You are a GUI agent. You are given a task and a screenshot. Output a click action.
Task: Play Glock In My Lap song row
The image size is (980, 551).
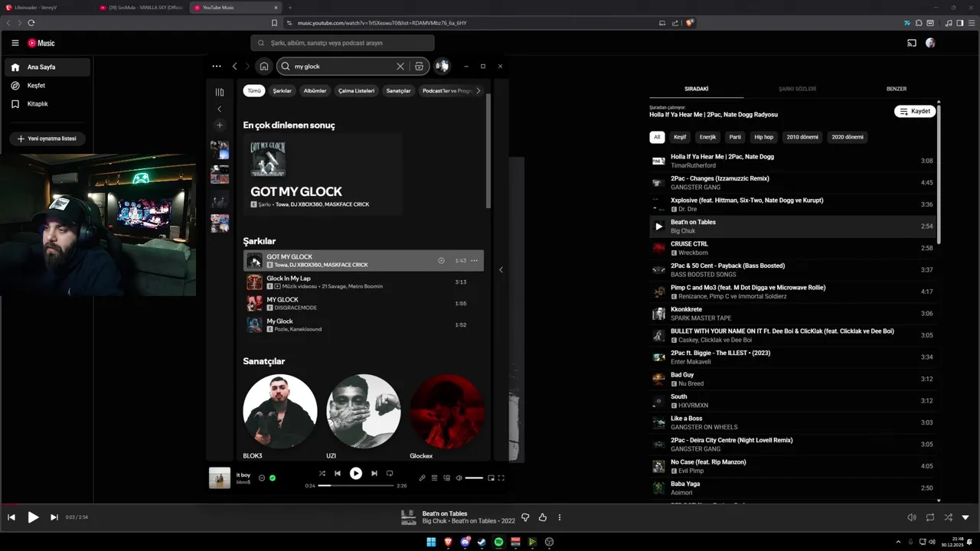pyautogui.click(x=364, y=282)
